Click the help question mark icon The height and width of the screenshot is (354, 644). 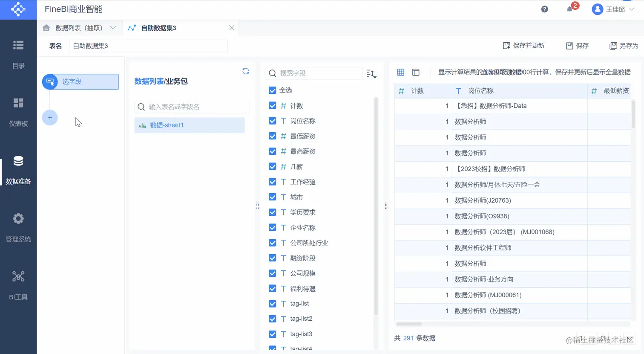(x=544, y=9)
